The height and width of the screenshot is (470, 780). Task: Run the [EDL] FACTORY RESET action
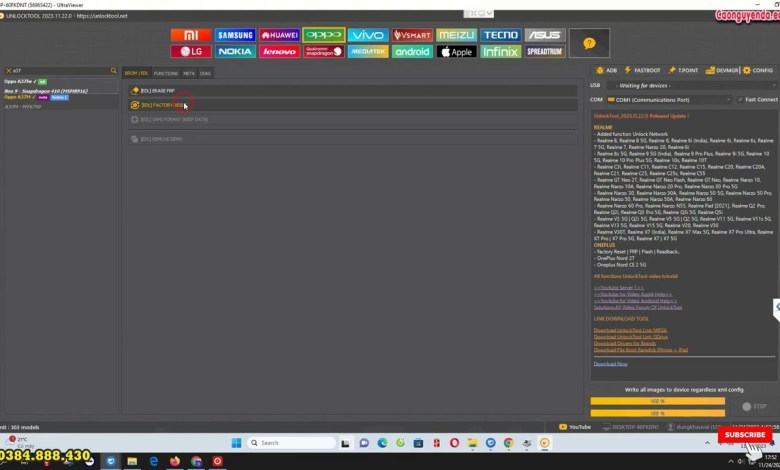click(353, 105)
